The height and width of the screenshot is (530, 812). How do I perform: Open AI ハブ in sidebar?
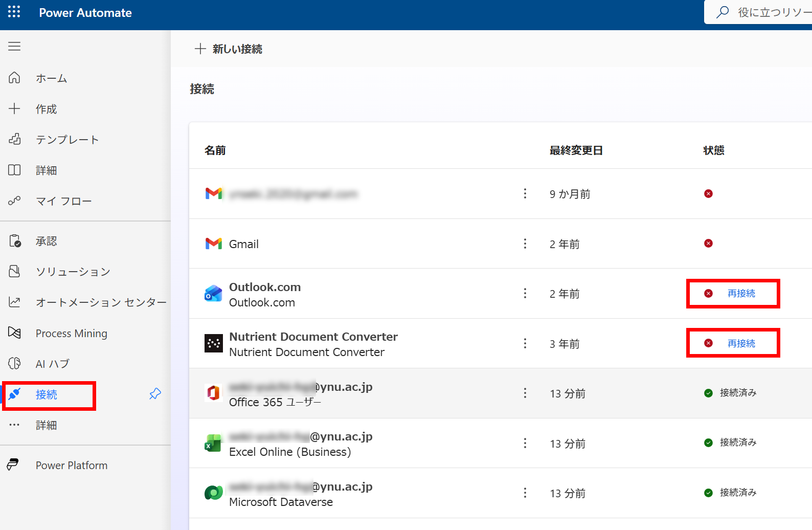pos(52,364)
